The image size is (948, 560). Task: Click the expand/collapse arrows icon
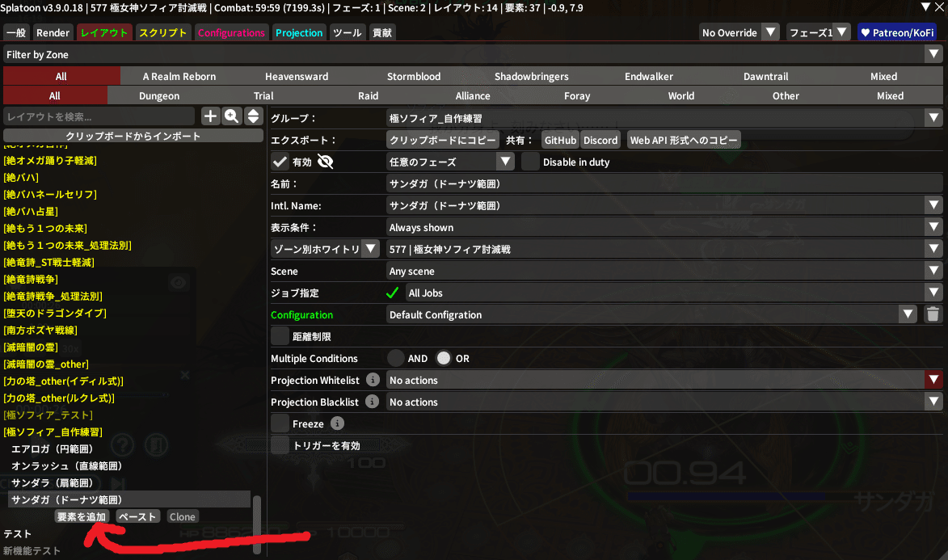tap(253, 116)
